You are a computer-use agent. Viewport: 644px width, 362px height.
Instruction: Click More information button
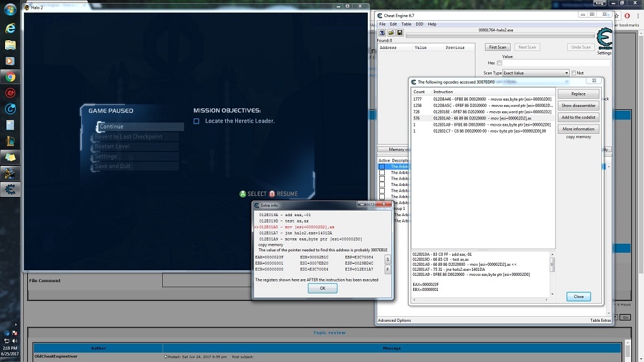tap(579, 129)
